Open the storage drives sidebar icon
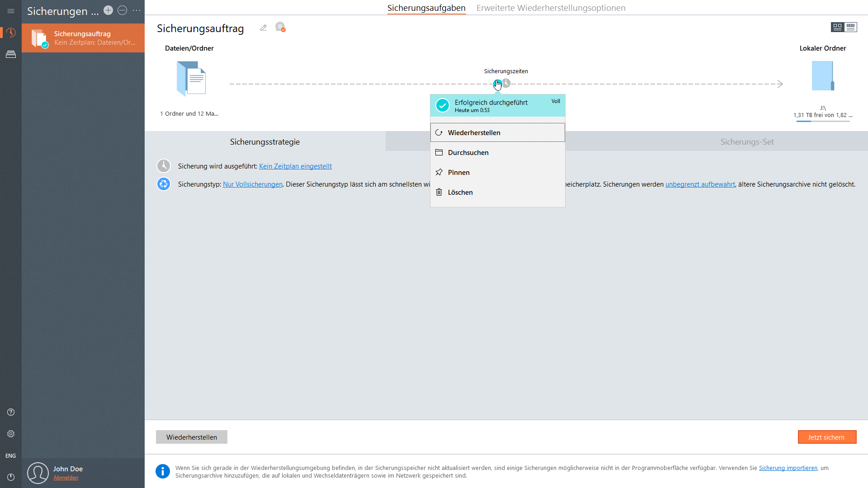Image resolution: width=868 pixels, height=488 pixels. coord(11,54)
